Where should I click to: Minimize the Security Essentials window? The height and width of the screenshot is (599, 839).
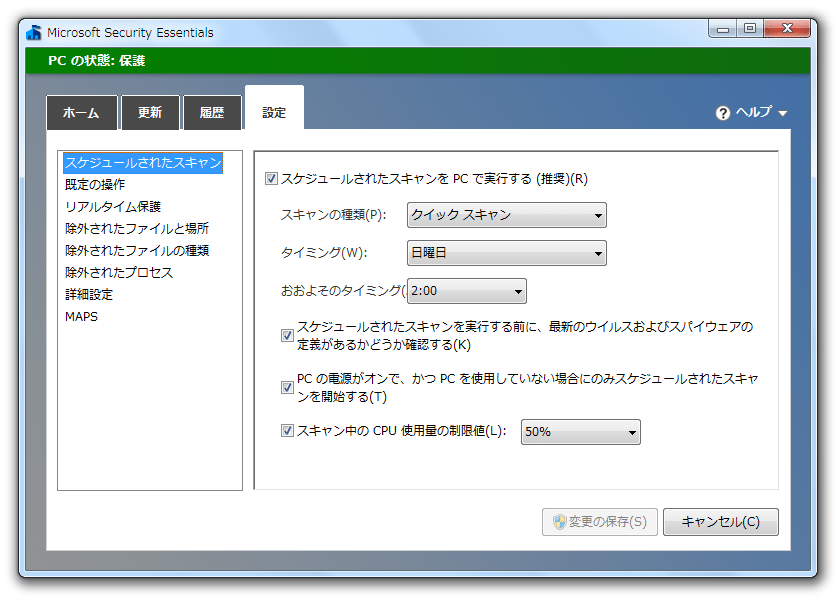tap(723, 29)
